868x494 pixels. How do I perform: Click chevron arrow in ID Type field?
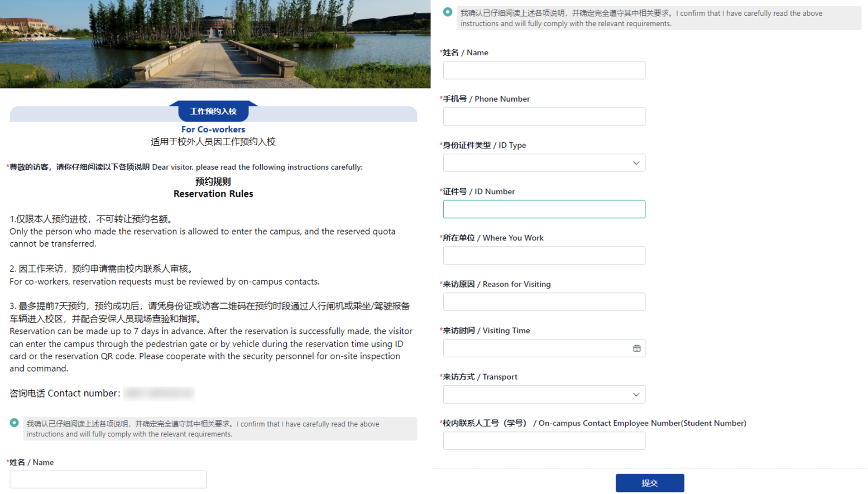pos(636,163)
